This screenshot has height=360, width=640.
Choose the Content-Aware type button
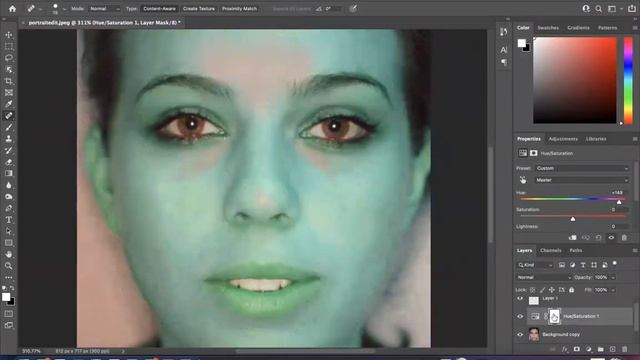(159, 9)
